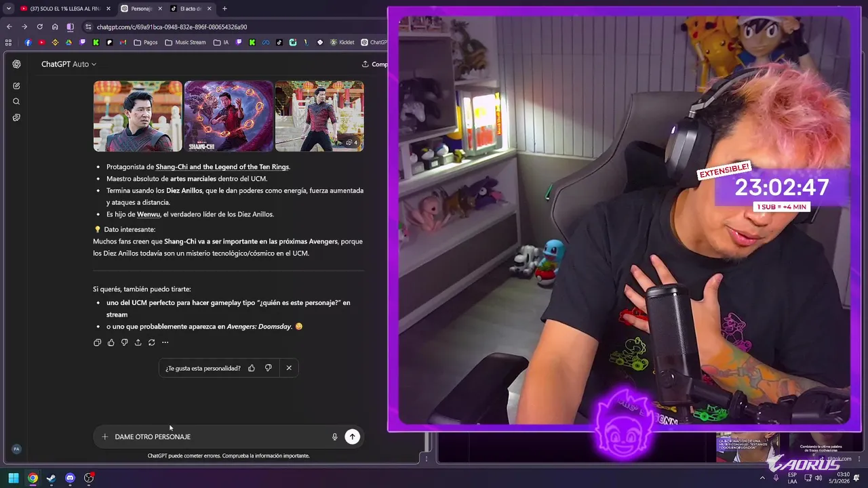Open Chrome from taskbar
Screen dimensions: 868x488
(x=33, y=478)
